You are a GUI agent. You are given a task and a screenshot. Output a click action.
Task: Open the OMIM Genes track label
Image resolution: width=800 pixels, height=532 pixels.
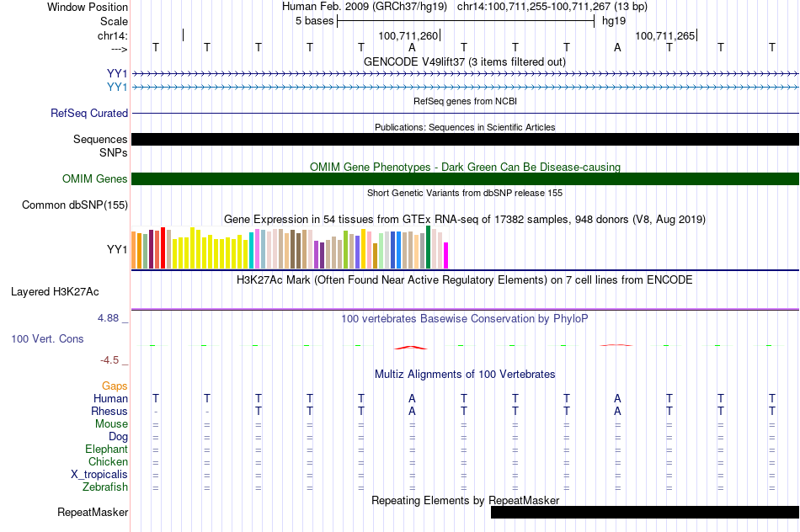(95, 179)
